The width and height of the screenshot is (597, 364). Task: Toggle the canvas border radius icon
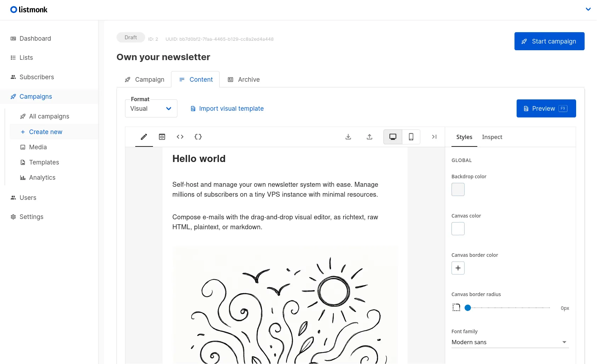(x=456, y=307)
